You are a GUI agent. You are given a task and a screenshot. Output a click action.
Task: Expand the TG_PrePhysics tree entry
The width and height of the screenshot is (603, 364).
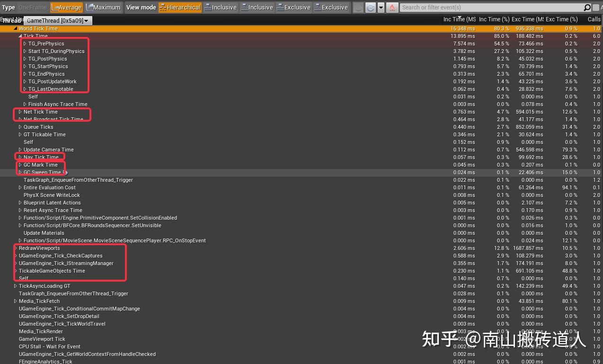(x=25, y=43)
